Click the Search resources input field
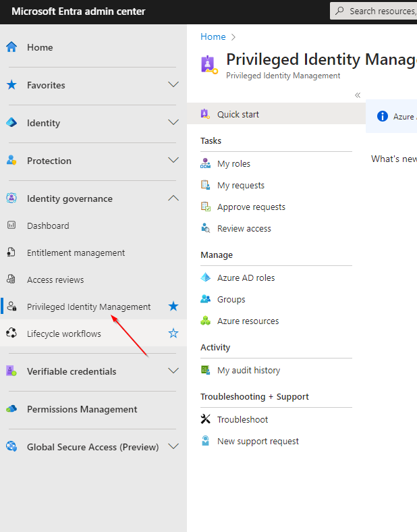417x532 pixels. pyautogui.click(x=374, y=11)
